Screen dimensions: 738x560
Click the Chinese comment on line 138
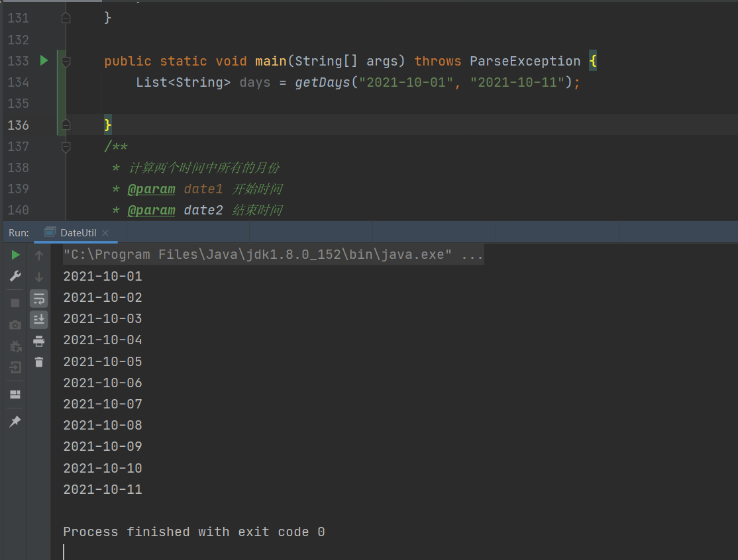(204, 168)
